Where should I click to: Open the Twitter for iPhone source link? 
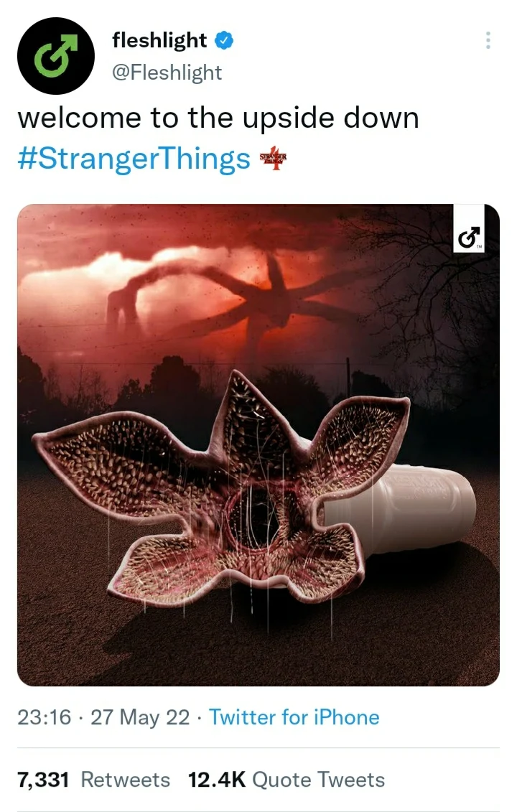point(294,717)
